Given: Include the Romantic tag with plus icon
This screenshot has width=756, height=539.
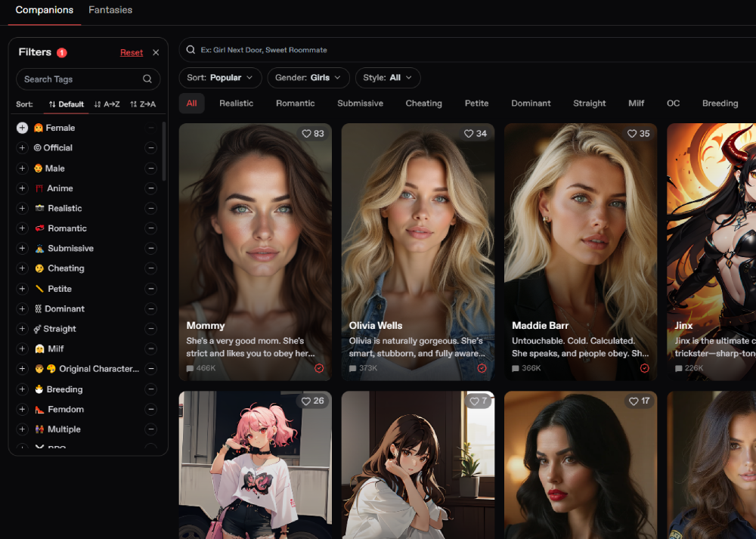Looking at the screenshot, I should [x=22, y=228].
